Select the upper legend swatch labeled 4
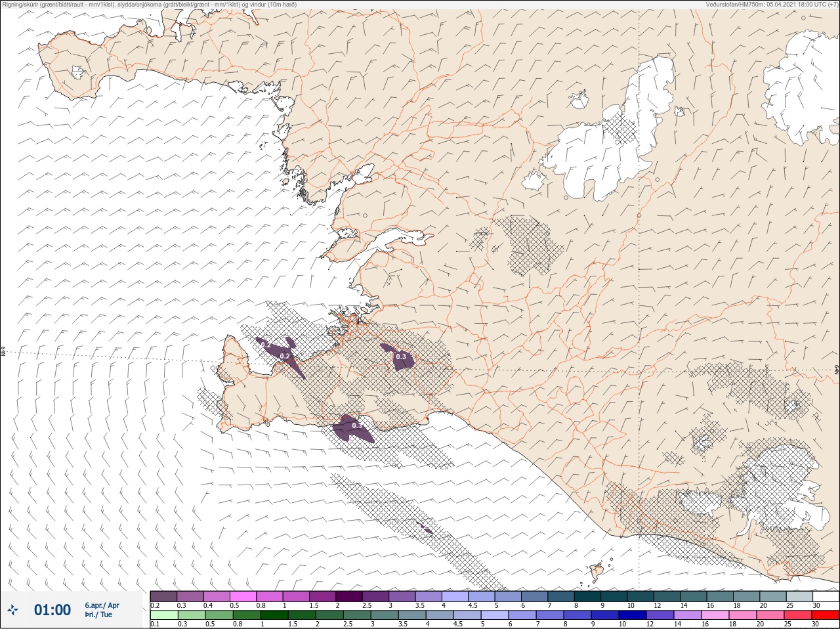Image resolution: width=840 pixels, height=629 pixels. coord(455,596)
